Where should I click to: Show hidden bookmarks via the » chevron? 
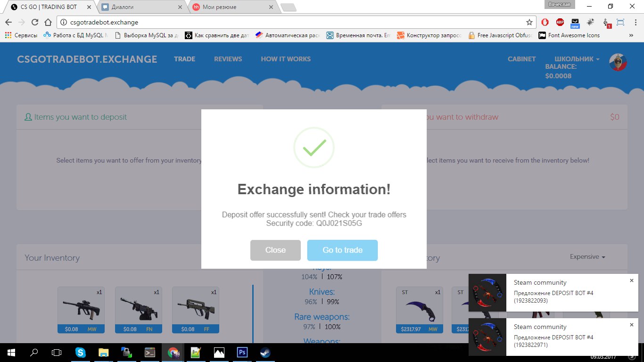631,35
